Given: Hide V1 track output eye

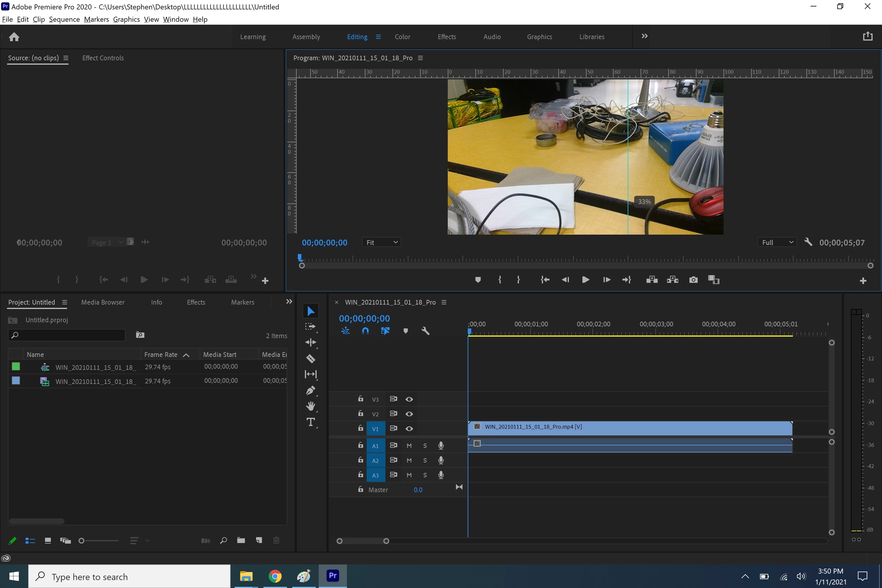Looking at the screenshot, I should click(x=409, y=429).
